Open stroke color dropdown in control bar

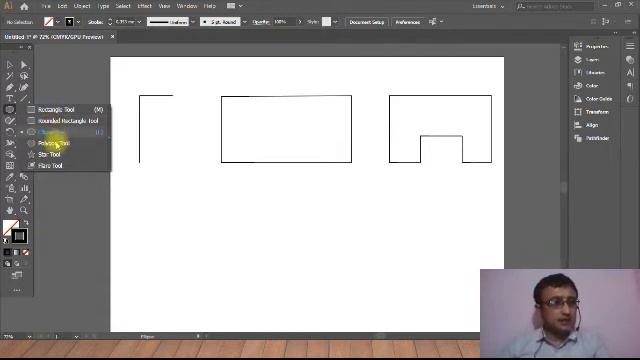tap(78, 22)
